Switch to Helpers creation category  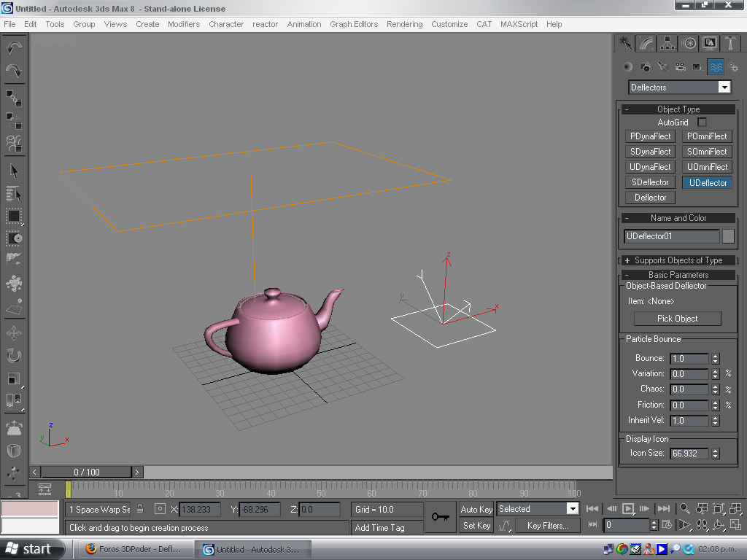point(697,67)
